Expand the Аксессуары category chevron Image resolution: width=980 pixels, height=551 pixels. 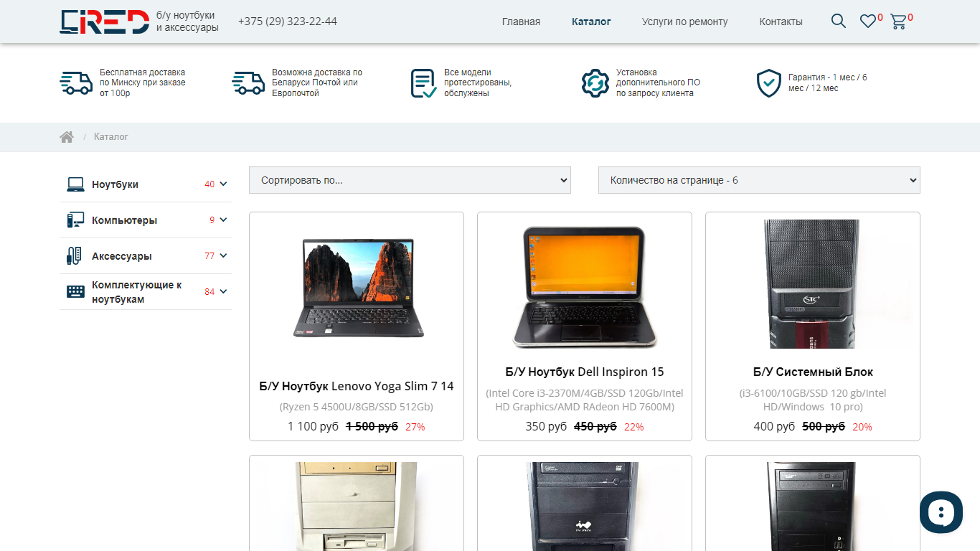(x=223, y=256)
